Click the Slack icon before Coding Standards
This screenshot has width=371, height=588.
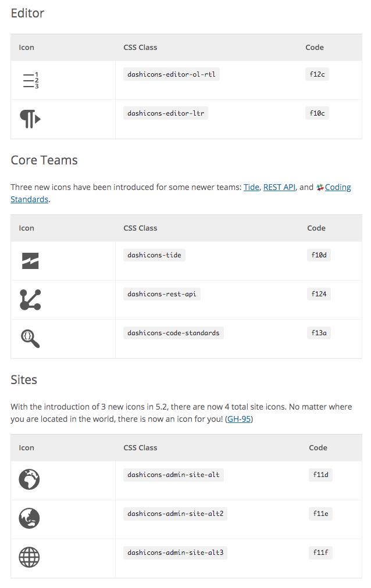coord(320,187)
